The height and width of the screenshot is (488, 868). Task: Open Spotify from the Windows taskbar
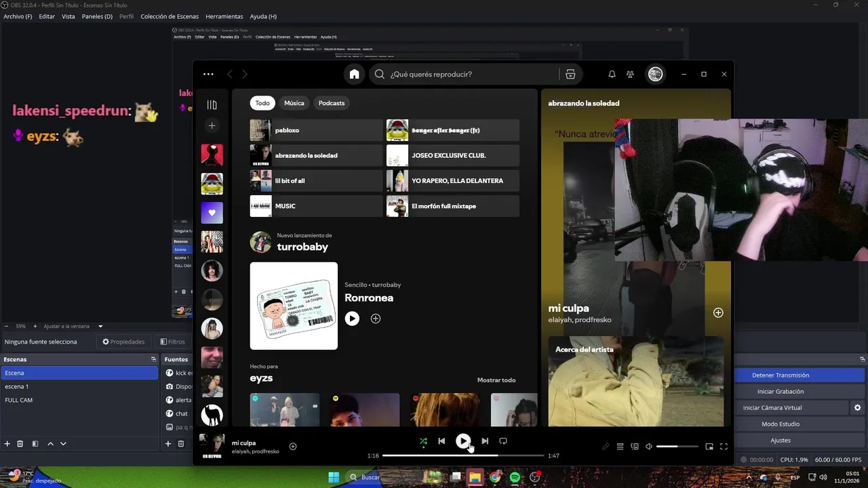click(x=515, y=477)
